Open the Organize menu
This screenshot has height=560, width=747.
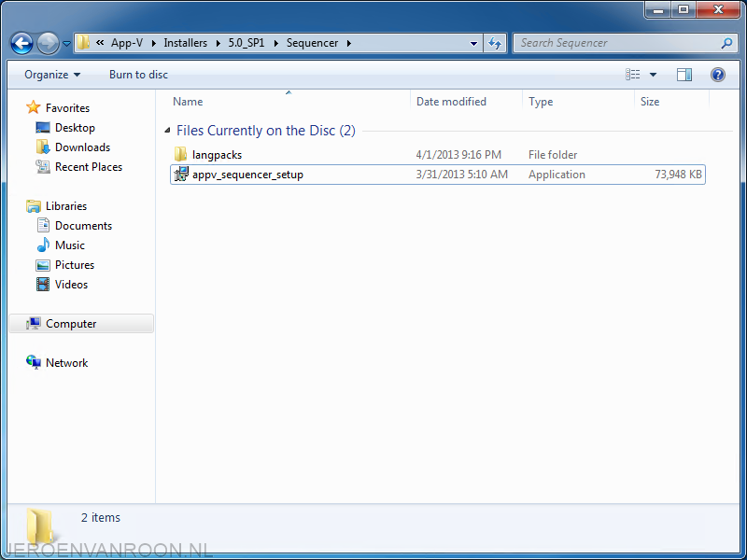pos(52,75)
